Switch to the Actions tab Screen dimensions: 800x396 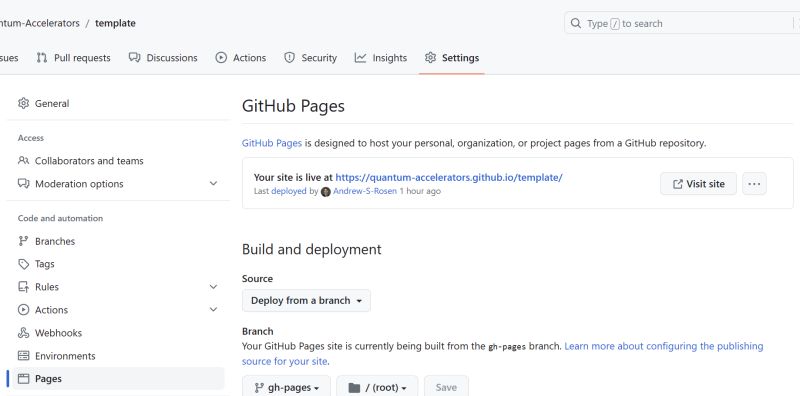241,58
